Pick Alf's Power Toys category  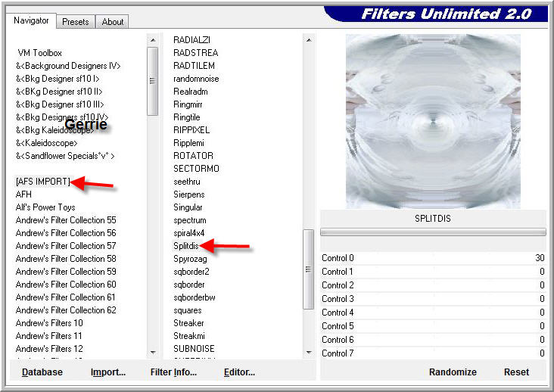click(45, 207)
